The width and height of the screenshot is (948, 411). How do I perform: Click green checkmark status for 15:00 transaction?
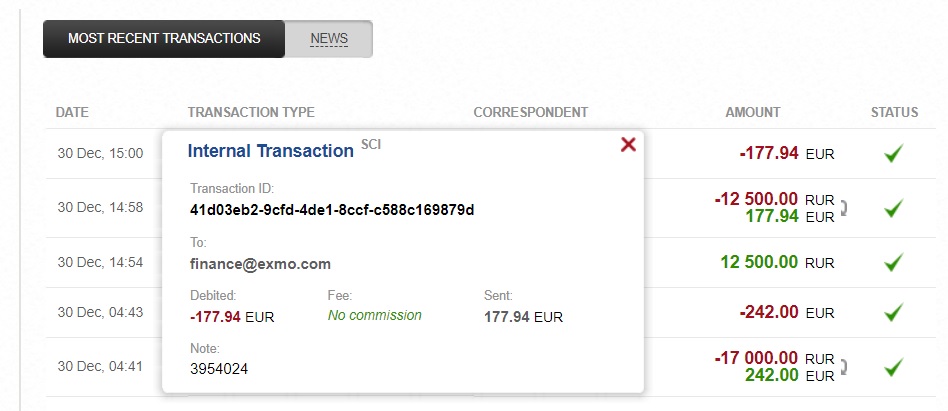point(894,153)
